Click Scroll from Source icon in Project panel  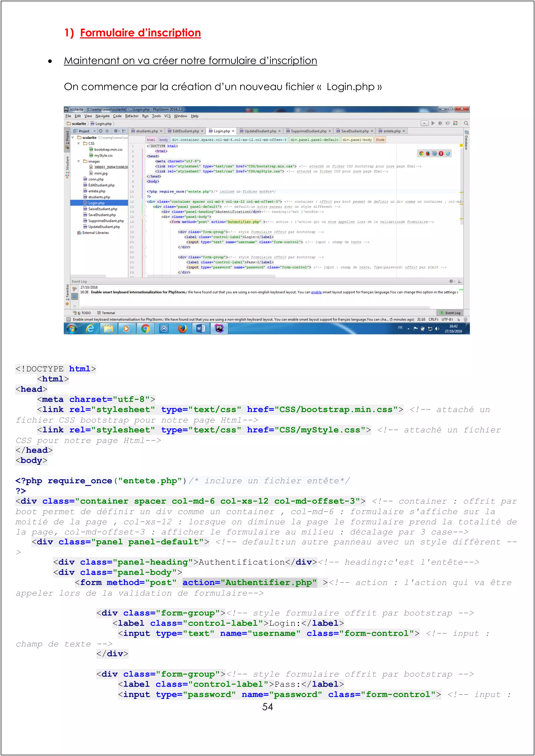tap(101, 131)
